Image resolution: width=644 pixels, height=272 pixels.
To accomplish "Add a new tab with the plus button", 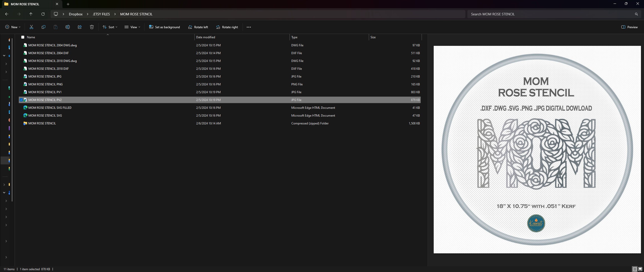I will coord(68,4).
